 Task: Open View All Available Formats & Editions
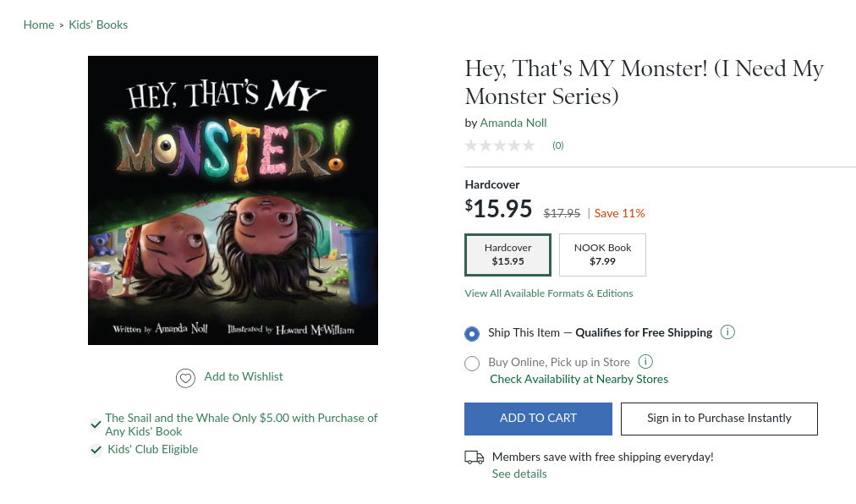548,293
